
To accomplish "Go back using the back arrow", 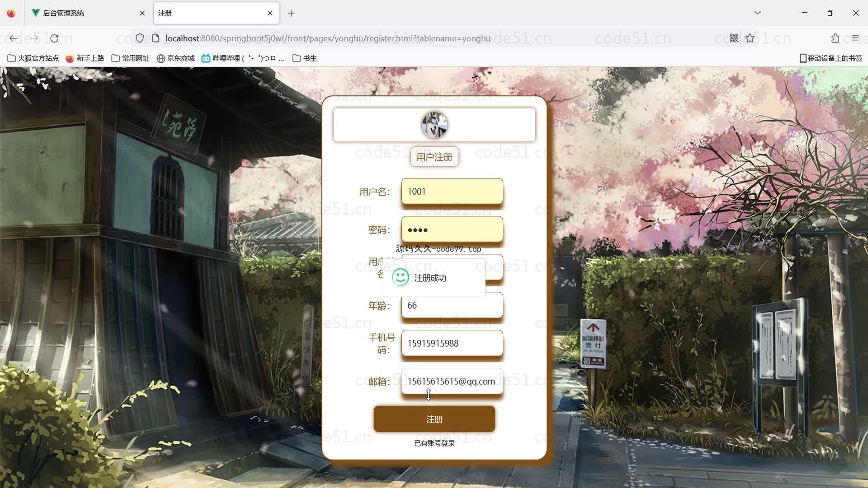I will pyautogui.click(x=14, y=38).
